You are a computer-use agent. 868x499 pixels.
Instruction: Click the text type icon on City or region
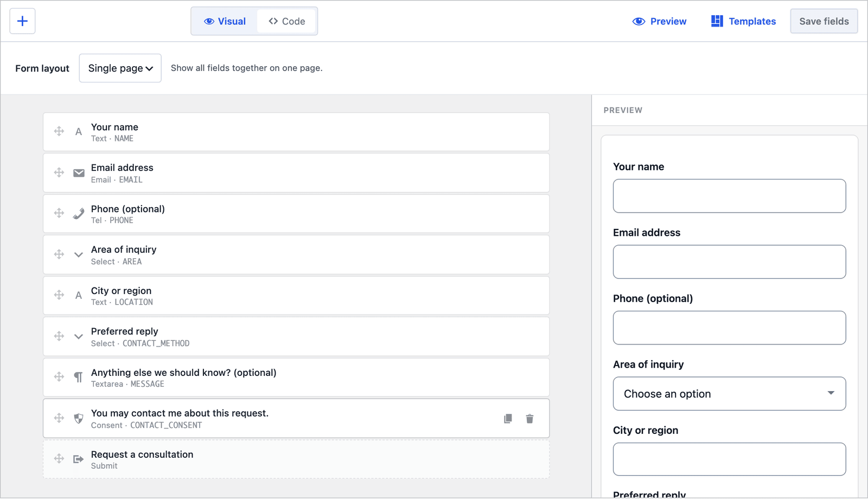(79, 296)
